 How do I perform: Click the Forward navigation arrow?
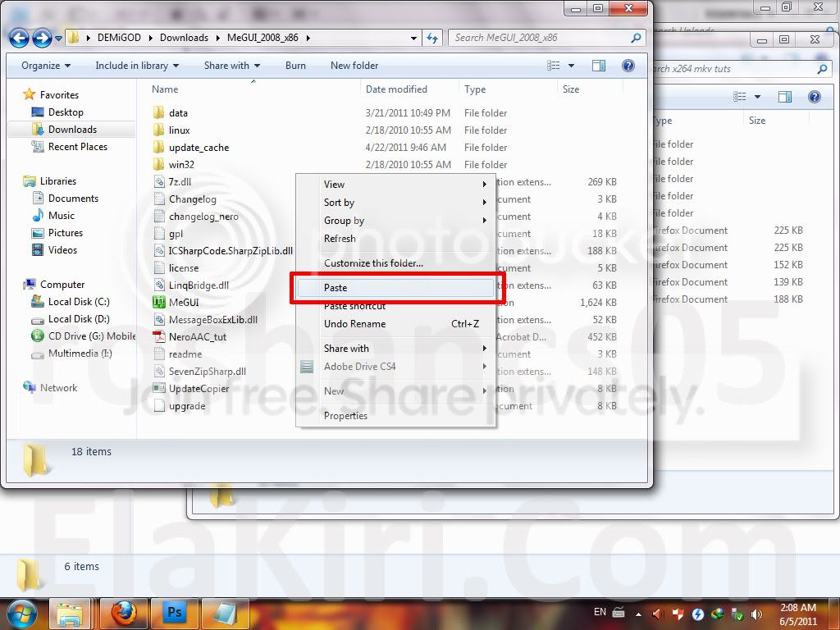[x=43, y=38]
